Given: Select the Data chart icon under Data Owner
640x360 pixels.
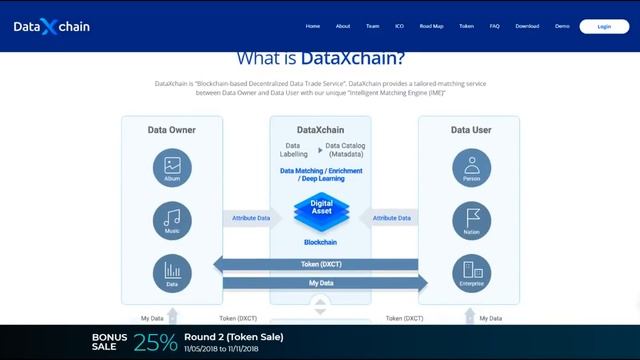Looking at the screenshot, I should click(x=172, y=273).
